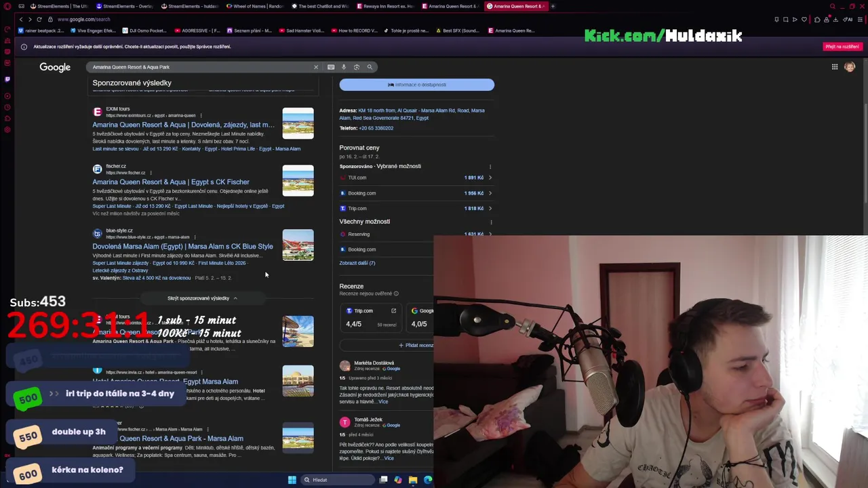The height and width of the screenshot is (488, 868).
Task: Open the sidebar settings gear icon
Action: tap(7, 129)
